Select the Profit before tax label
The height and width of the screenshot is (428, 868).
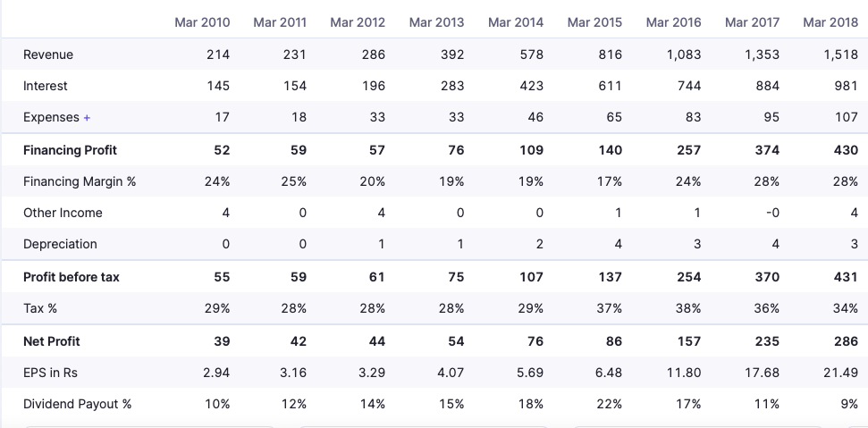(x=72, y=277)
